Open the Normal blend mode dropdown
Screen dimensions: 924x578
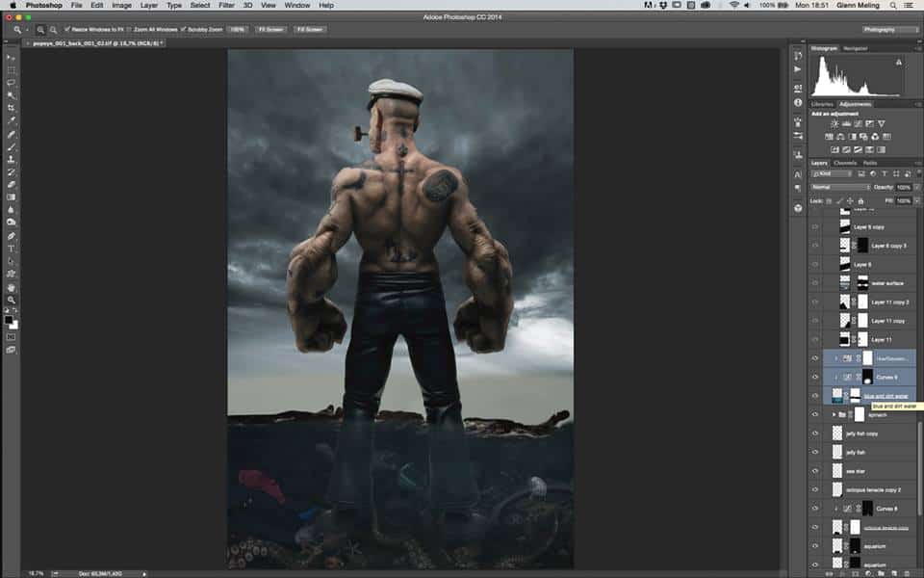(x=839, y=187)
